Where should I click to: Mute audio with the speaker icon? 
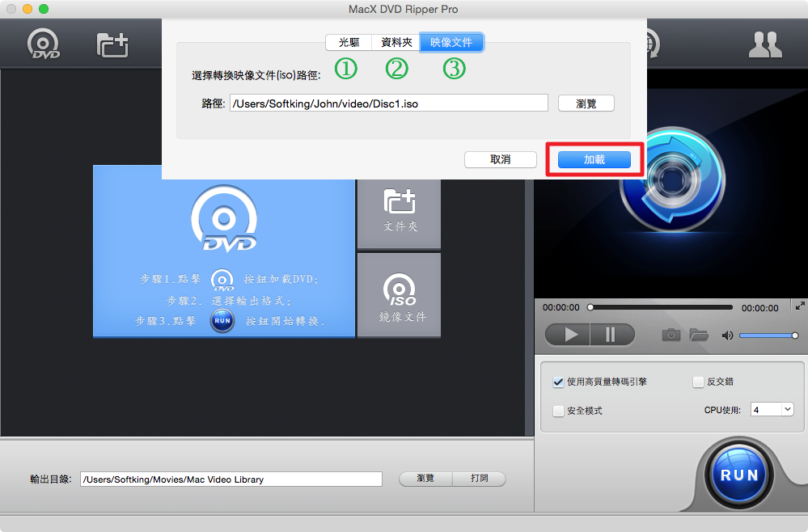pyautogui.click(x=728, y=335)
